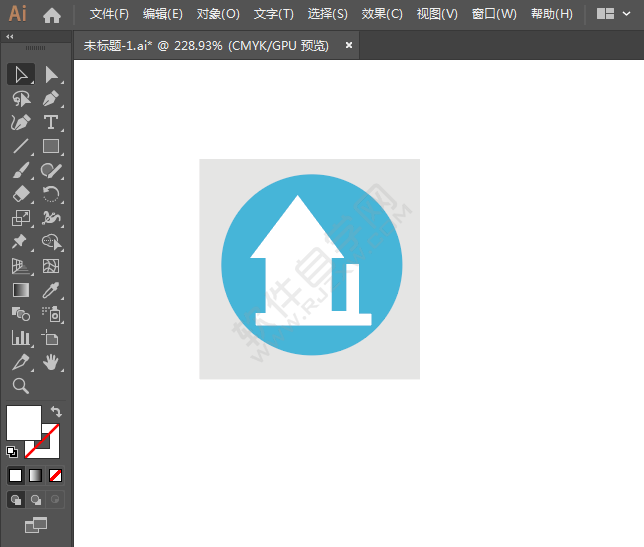
Task: Open the 视图(V) menu
Action: pyautogui.click(x=437, y=14)
